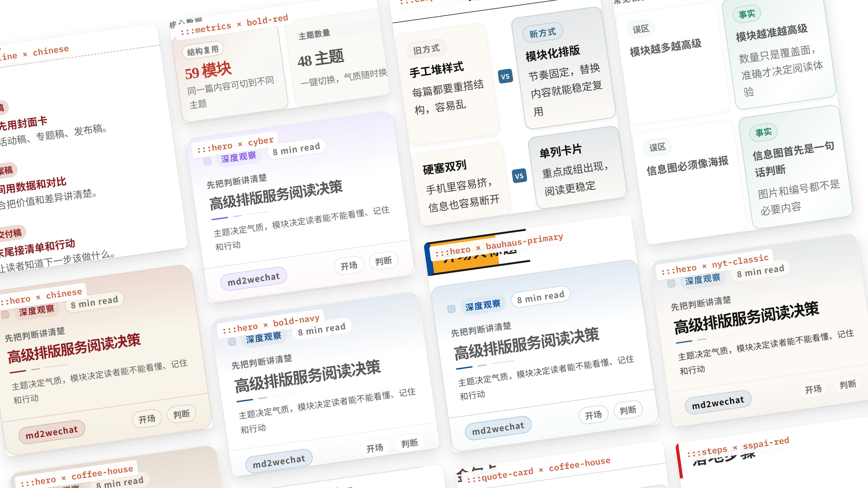The image size is (868, 488).
Task: Click md2wechat pill in the nyt-classic card
Action: click(x=718, y=403)
